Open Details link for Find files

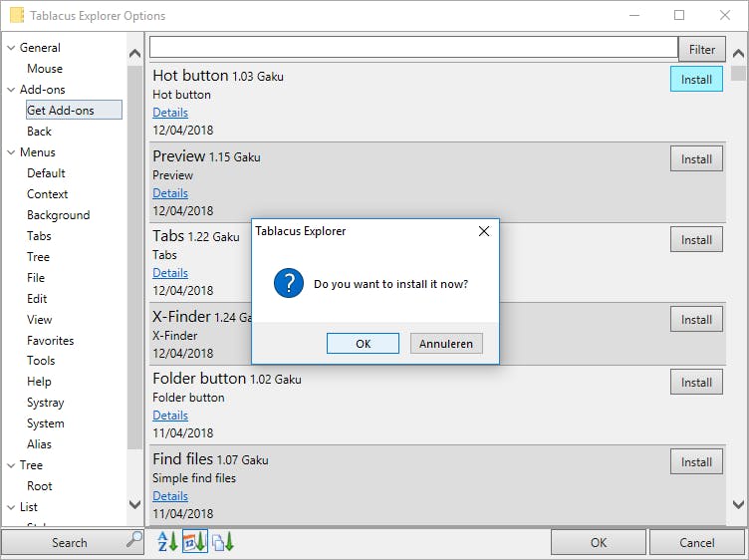pos(170,496)
